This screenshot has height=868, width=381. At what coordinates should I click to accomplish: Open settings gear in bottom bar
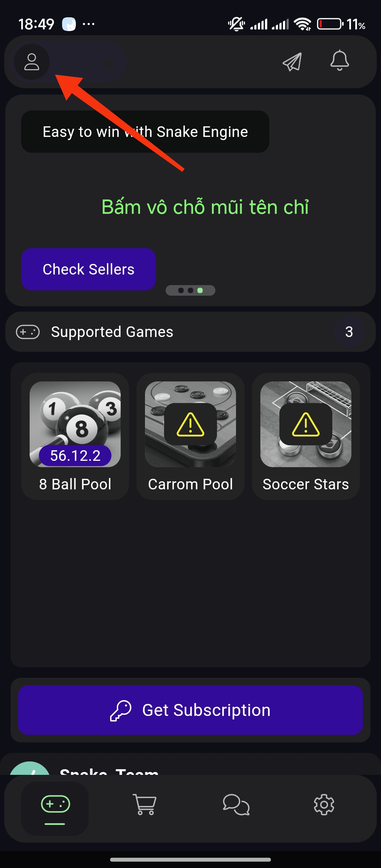324,804
